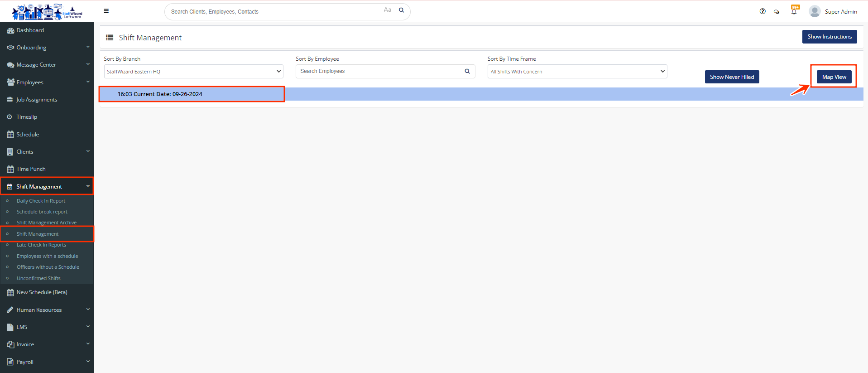Toggle the Aa case match option
868x373 pixels.
pos(387,10)
